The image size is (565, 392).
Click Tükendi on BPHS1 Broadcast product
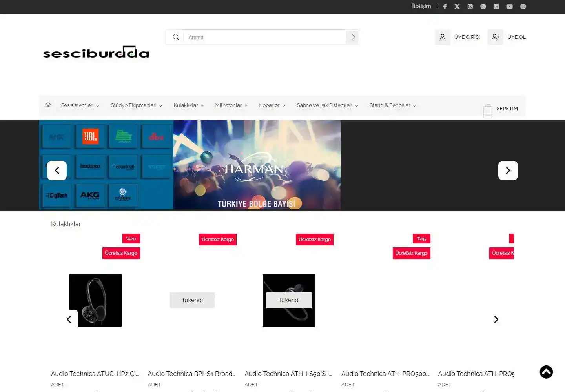coord(192,300)
